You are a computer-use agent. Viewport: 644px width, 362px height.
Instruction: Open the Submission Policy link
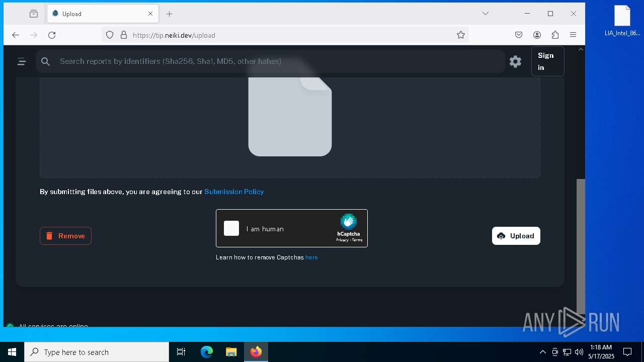coord(234,192)
